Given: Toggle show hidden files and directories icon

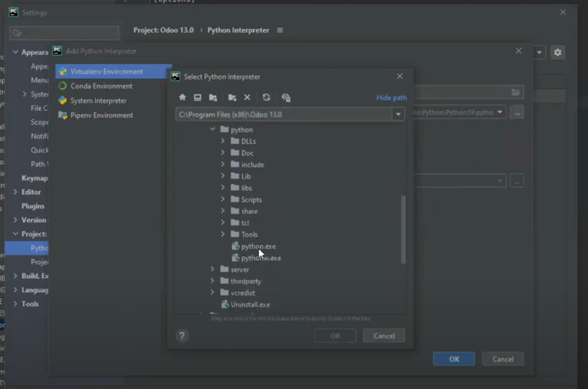Looking at the screenshot, I should 286,98.
